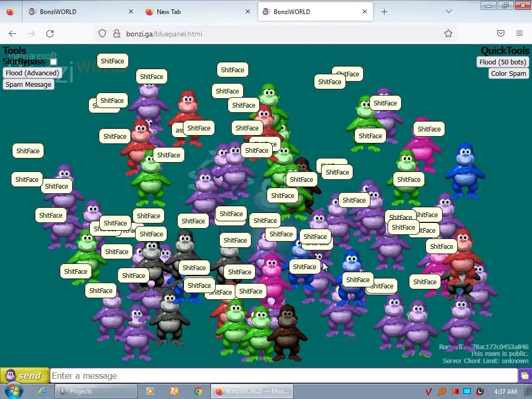Click the Firefox back arrow

(x=12, y=34)
